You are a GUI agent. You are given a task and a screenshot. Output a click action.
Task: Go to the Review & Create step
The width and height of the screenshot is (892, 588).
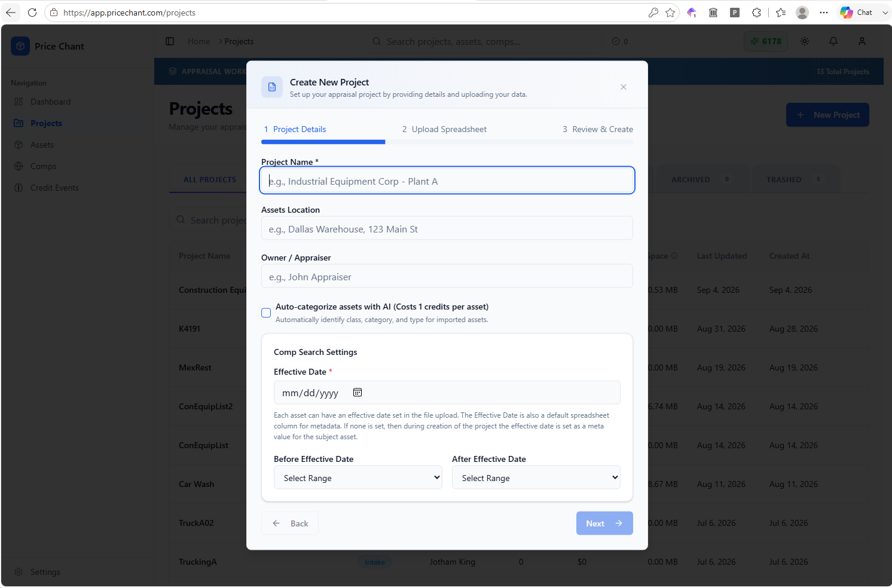(x=598, y=129)
